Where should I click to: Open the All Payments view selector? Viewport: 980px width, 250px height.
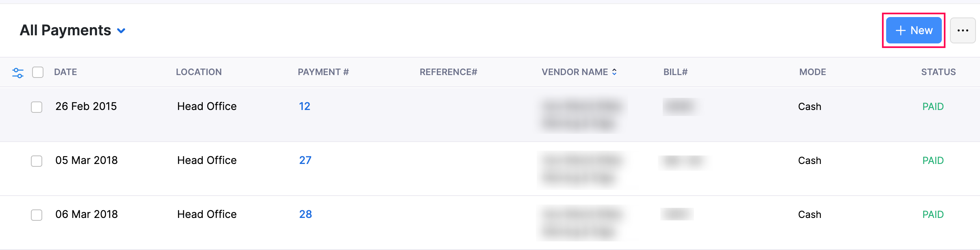65,30
